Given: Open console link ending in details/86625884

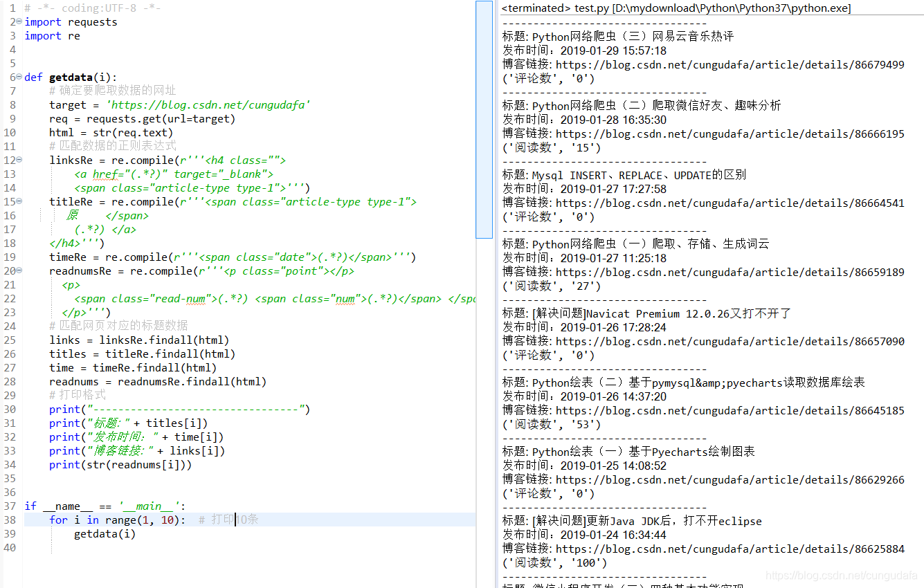Looking at the screenshot, I should coord(730,549).
